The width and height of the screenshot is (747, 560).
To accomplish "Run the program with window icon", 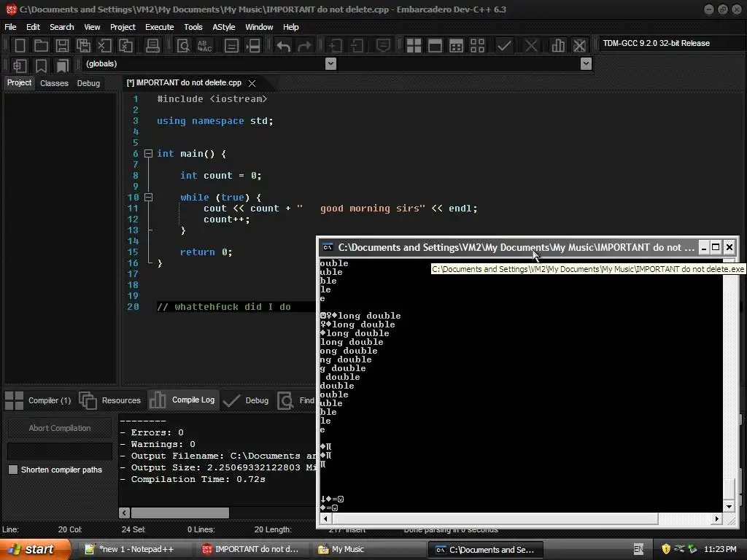I will coord(435,46).
